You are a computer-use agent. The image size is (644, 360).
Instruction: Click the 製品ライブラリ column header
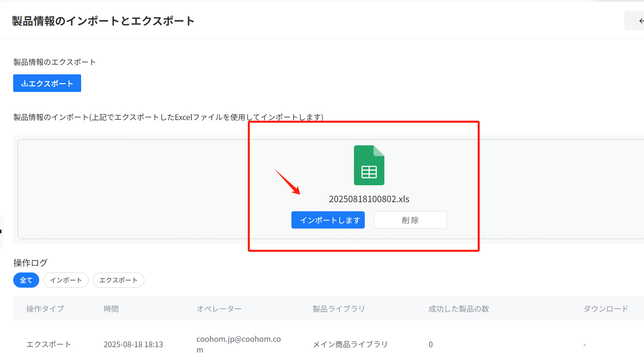point(339,309)
